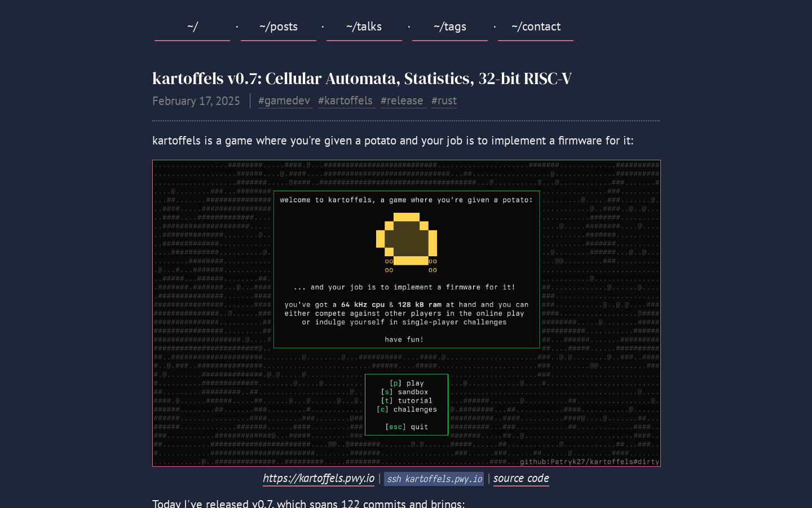Click the February 17, 2025 date
Image resolution: width=812 pixels, height=508 pixels.
click(x=196, y=100)
